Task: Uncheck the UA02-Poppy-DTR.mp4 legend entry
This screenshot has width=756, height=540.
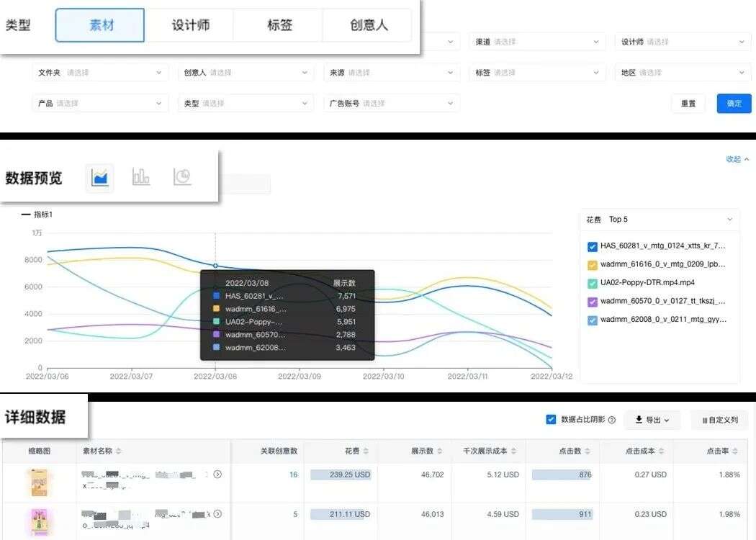Action: pos(592,283)
